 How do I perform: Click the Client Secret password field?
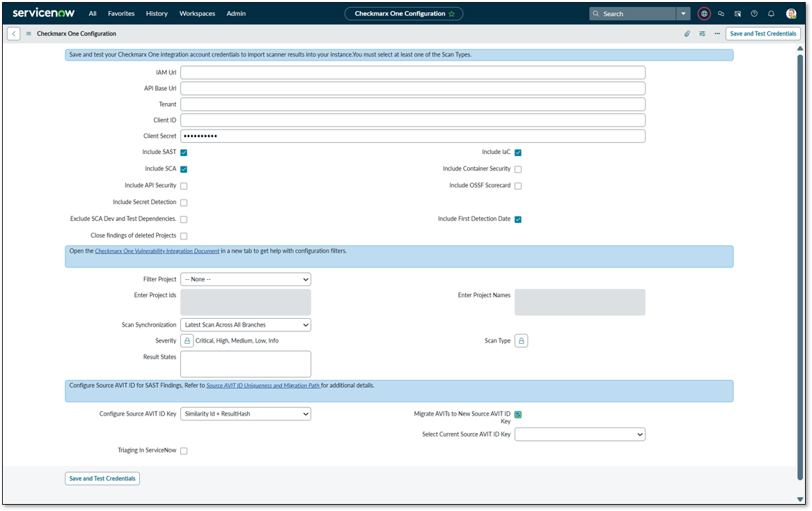413,136
